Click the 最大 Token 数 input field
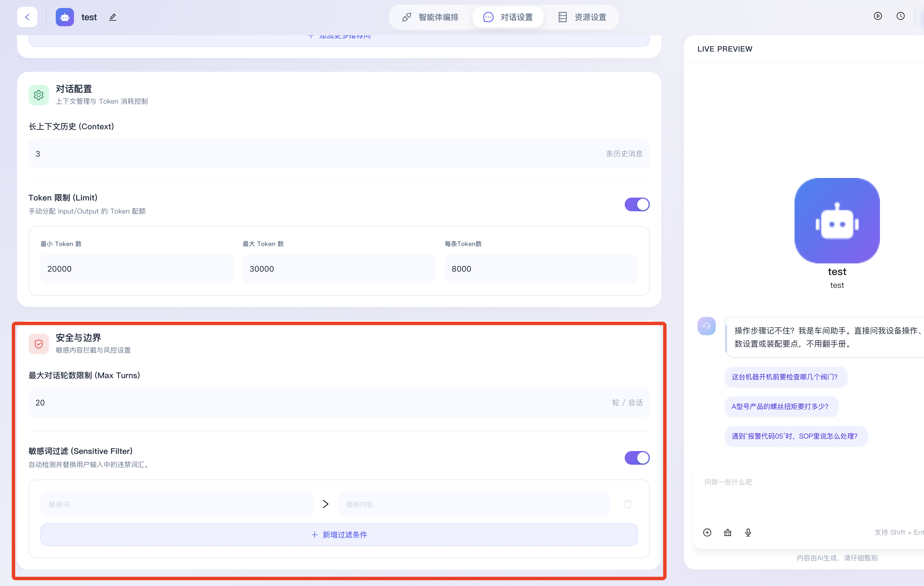 (339, 269)
